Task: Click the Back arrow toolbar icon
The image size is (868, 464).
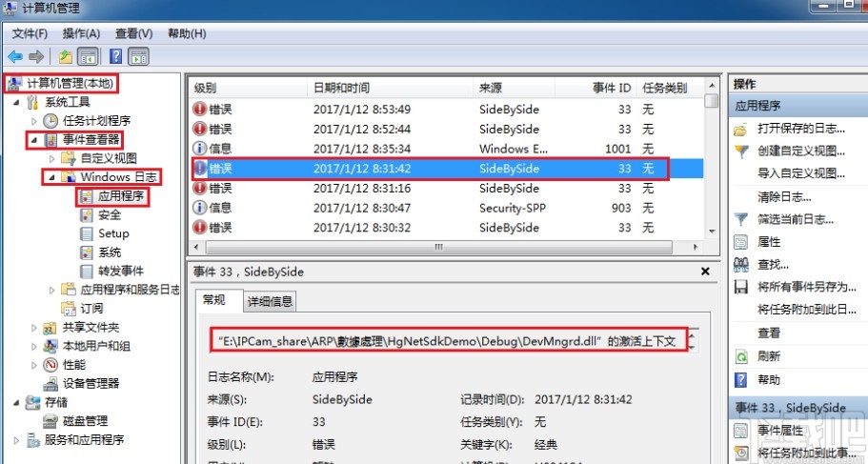Action: coord(15,56)
